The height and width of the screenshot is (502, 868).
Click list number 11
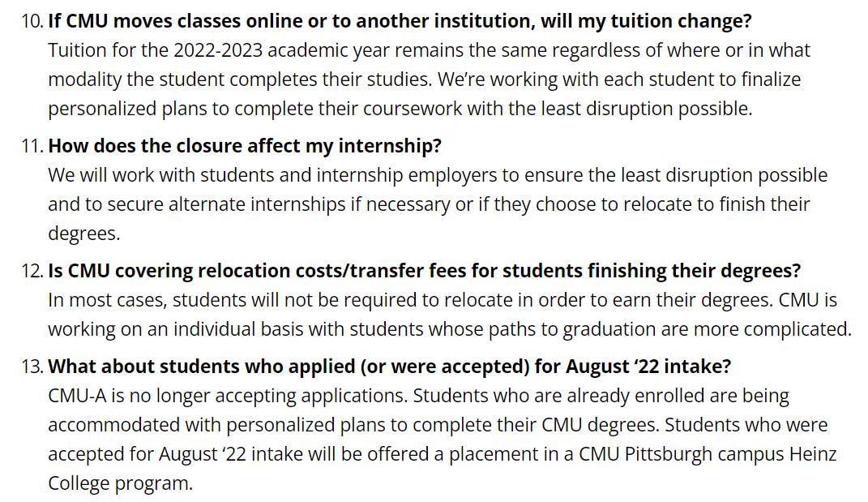click(31, 146)
